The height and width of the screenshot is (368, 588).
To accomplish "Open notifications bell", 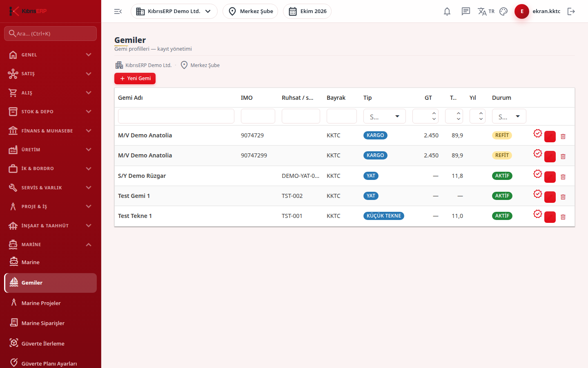I will point(447,11).
